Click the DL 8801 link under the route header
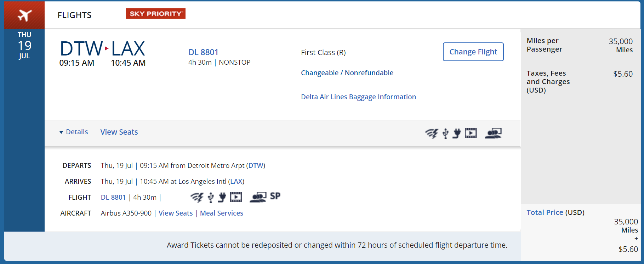644x264 pixels. pyautogui.click(x=203, y=52)
